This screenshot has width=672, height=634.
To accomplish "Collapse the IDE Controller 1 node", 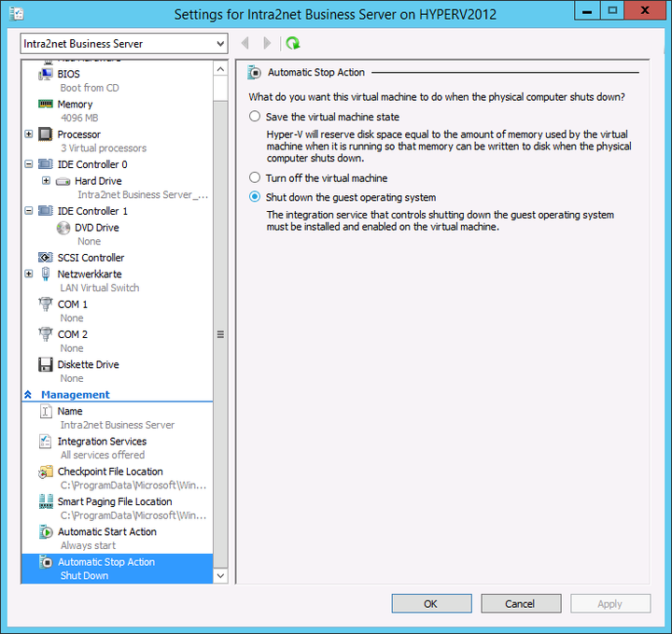I will coord(29,211).
